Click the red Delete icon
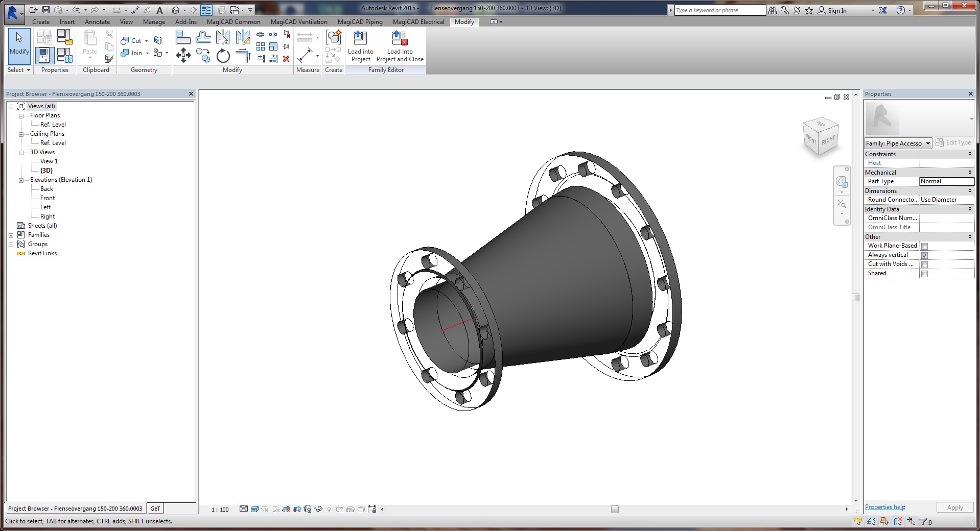This screenshot has width=980, height=531. (x=286, y=59)
